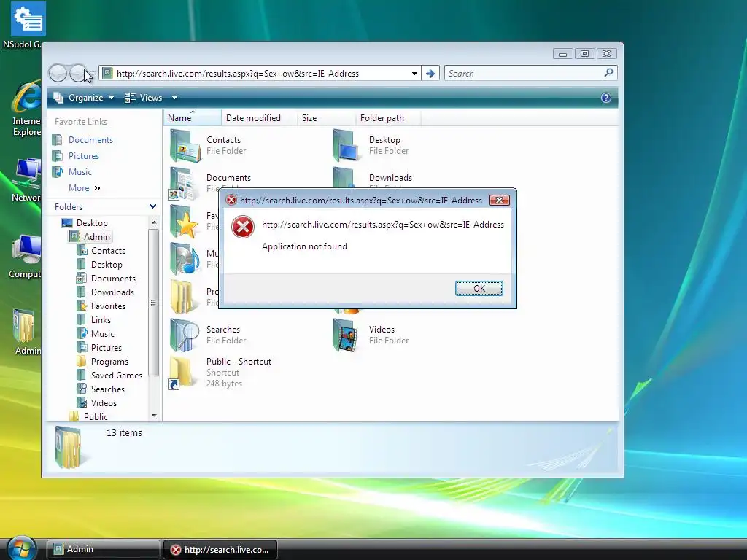
Task: Select Downloads in folder tree
Action: click(x=112, y=292)
